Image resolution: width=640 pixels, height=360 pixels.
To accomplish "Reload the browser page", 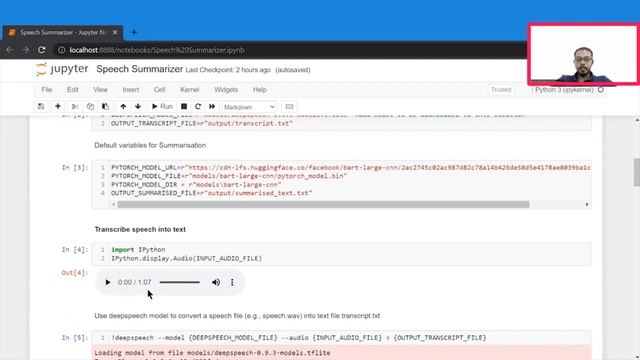I will tap(42, 50).
